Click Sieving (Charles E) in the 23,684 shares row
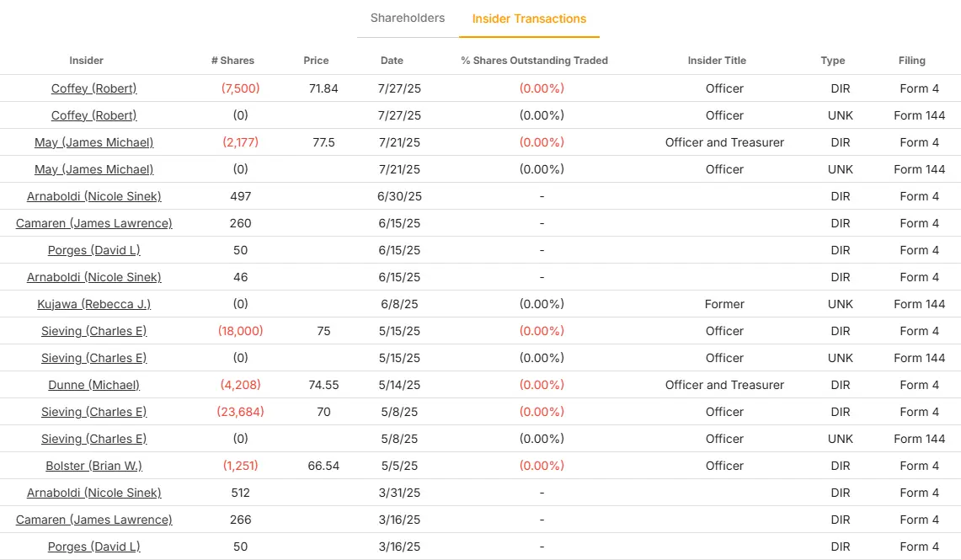The width and height of the screenshot is (961, 560). click(x=94, y=412)
